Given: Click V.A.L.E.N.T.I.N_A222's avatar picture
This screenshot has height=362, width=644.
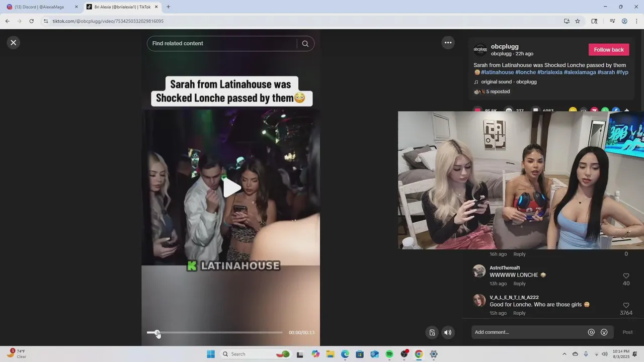Looking at the screenshot, I should point(479,301).
